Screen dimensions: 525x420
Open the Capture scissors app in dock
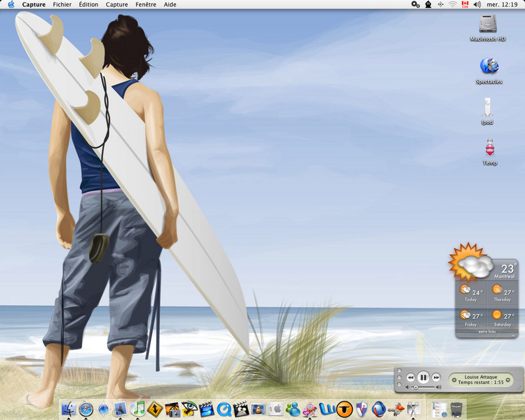pyautogui.click(x=413, y=409)
